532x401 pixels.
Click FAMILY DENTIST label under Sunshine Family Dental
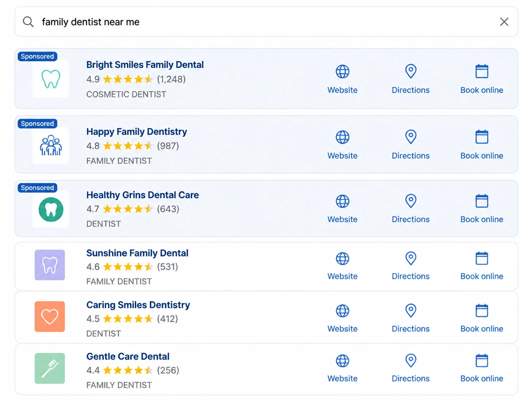(119, 282)
